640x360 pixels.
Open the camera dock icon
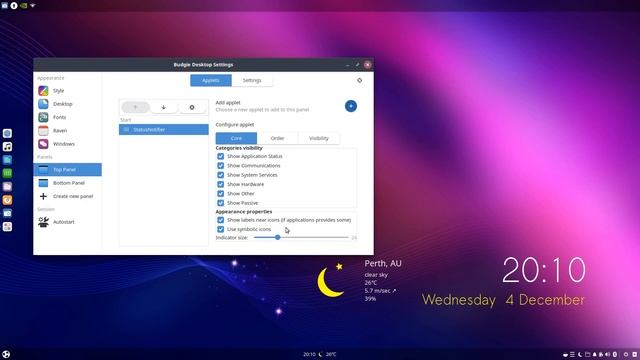7,213
